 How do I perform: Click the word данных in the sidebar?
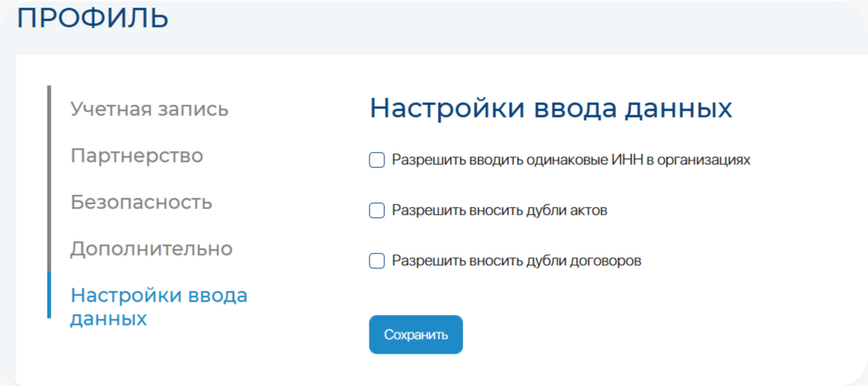point(108,319)
